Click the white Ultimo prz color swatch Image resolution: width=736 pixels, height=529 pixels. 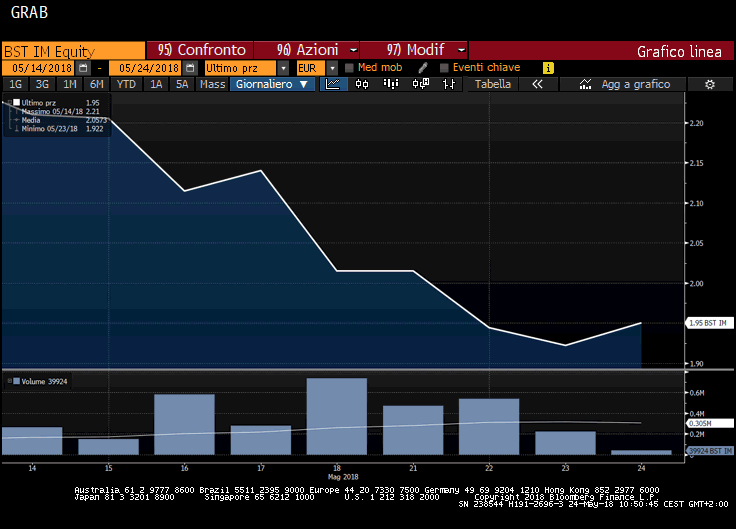coord(17,102)
